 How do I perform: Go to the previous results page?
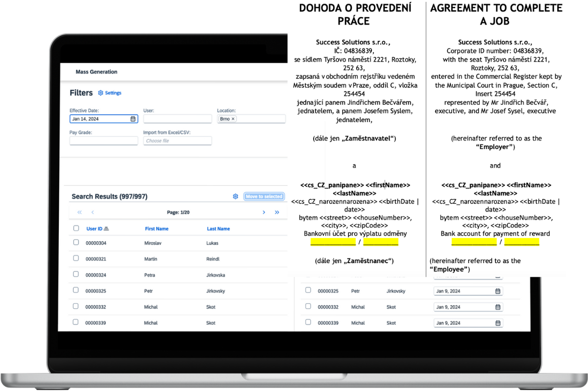(x=93, y=212)
